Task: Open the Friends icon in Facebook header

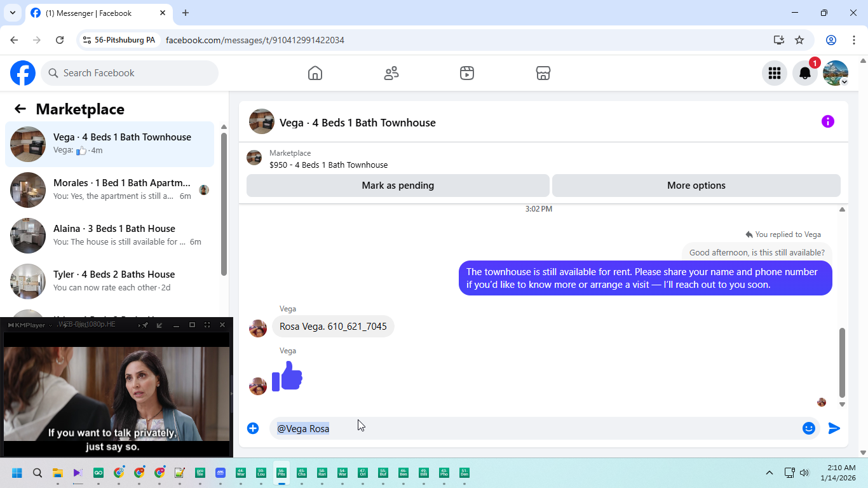Action: (x=391, y=73)
